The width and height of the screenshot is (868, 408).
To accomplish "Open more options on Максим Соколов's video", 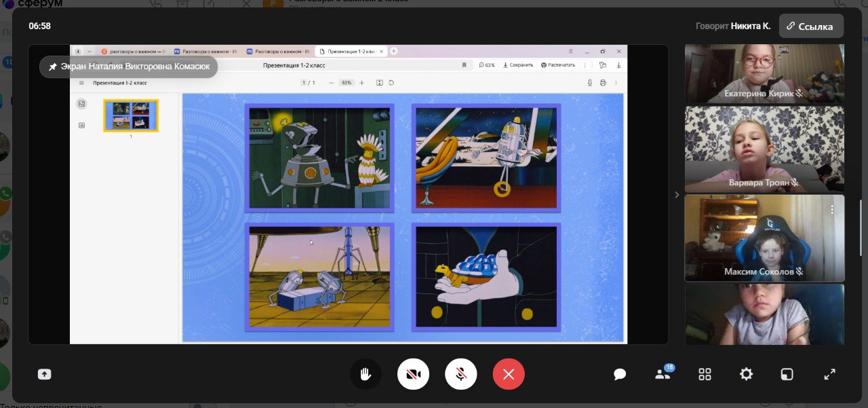I will tap(832, 210).
